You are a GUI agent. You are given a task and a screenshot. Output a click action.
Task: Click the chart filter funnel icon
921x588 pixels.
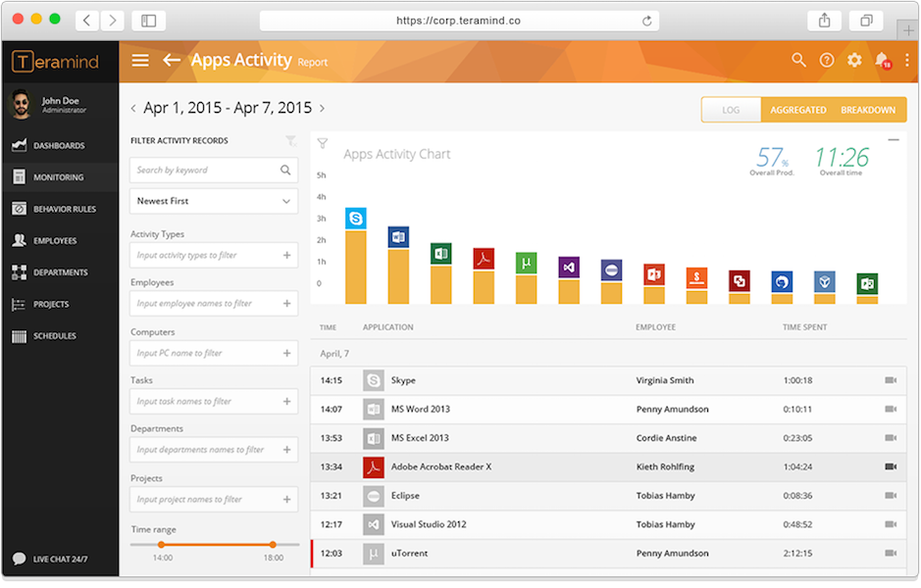323,143
